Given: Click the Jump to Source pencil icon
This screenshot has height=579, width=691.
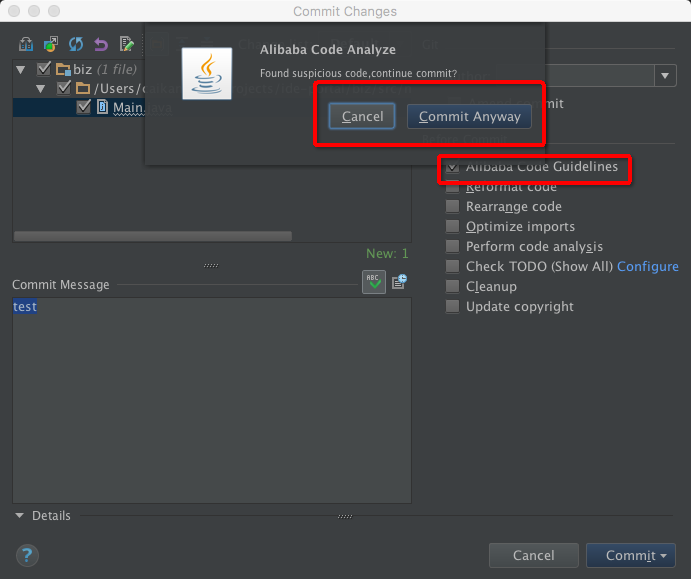Looking at the screenshot, I should coord(127,44).
